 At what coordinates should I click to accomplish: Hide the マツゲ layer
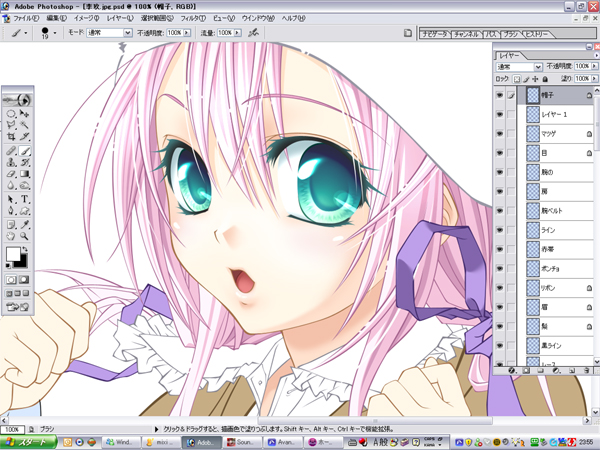[x=499, y=134]
